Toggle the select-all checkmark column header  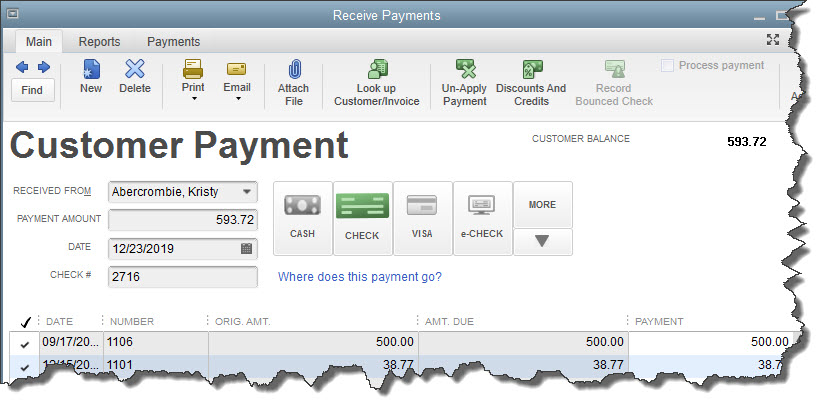25,322
